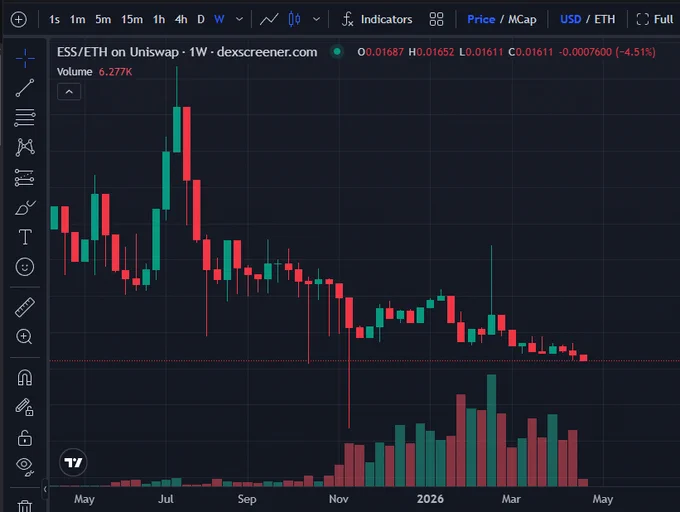The width and height of the screenshot is (680, 512).
Task: Switch chart to Price mode
Action: point(481,20)
